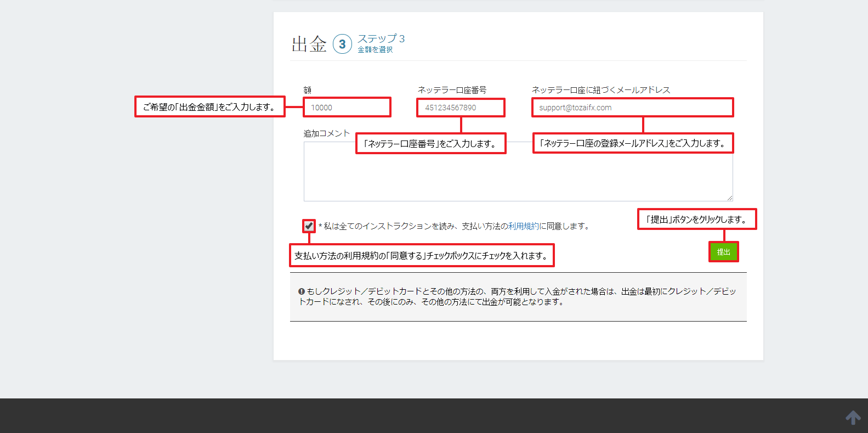Click the credit/debit card notice text

(x=517, y=296)
